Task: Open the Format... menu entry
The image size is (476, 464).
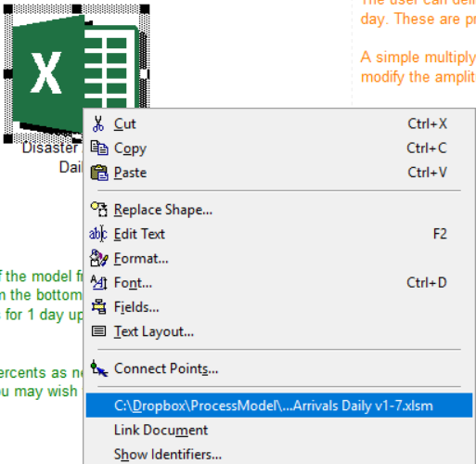Action: (279, 258)
